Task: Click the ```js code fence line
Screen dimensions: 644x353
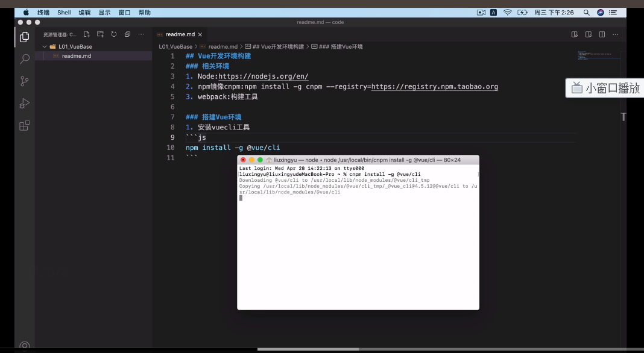Action: [x=196, y=137]
